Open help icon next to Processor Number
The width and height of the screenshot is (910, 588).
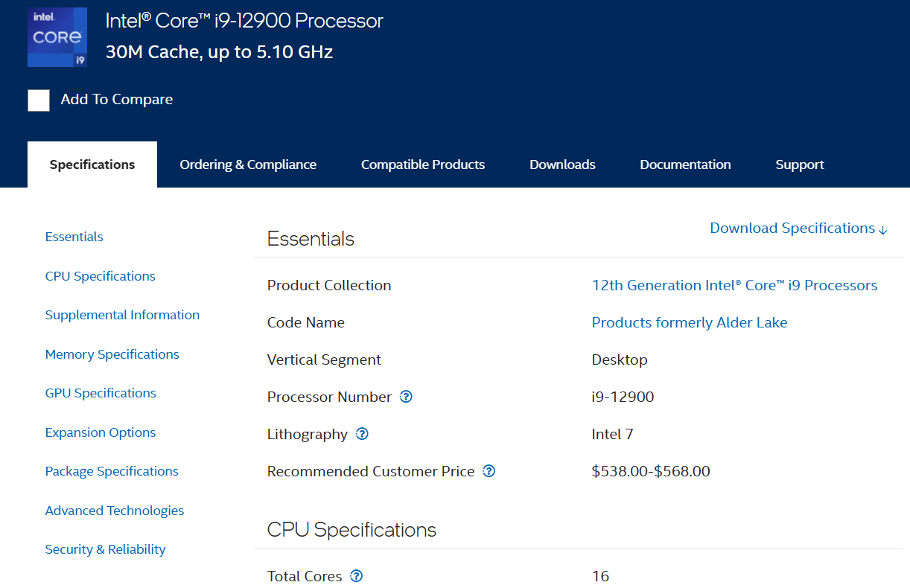pos(406,397)
